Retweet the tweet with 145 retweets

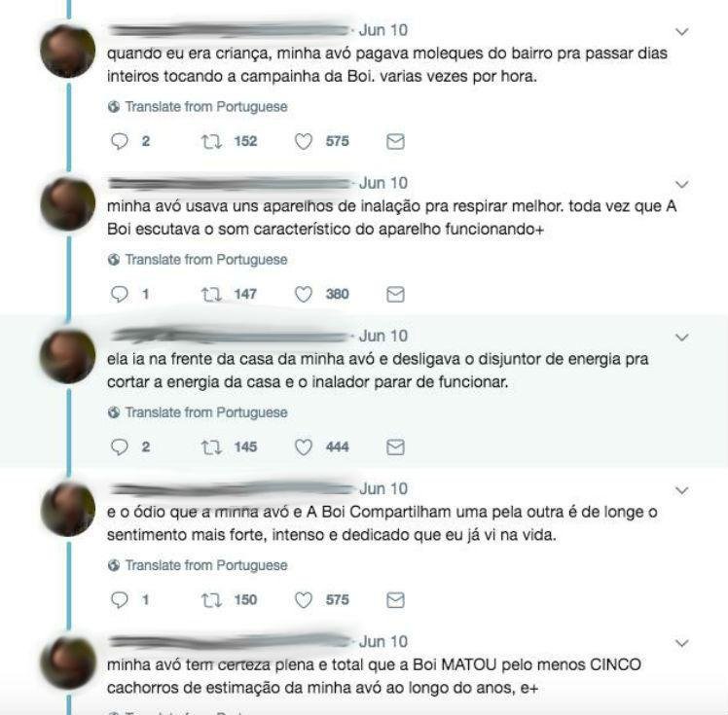pos(211,447)
